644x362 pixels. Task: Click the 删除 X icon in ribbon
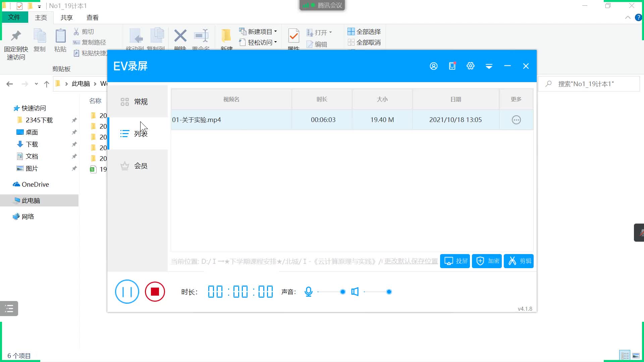[x=180, y=36]
